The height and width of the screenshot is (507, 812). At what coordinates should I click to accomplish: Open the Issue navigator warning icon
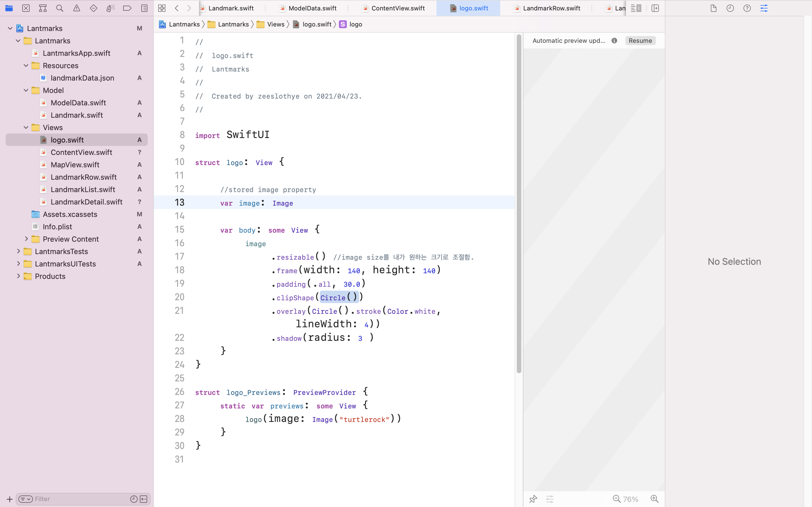[x=76, y=8]
